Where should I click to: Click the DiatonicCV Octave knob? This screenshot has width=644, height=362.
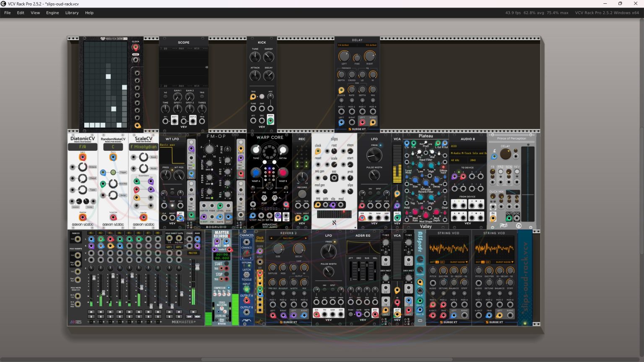tap(83, 167)
